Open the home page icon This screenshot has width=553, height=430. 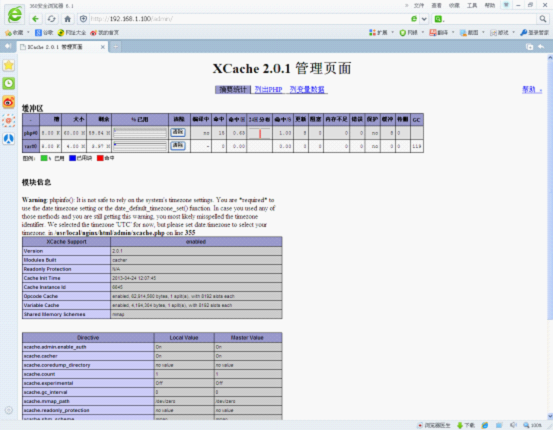tap(67, 19)
